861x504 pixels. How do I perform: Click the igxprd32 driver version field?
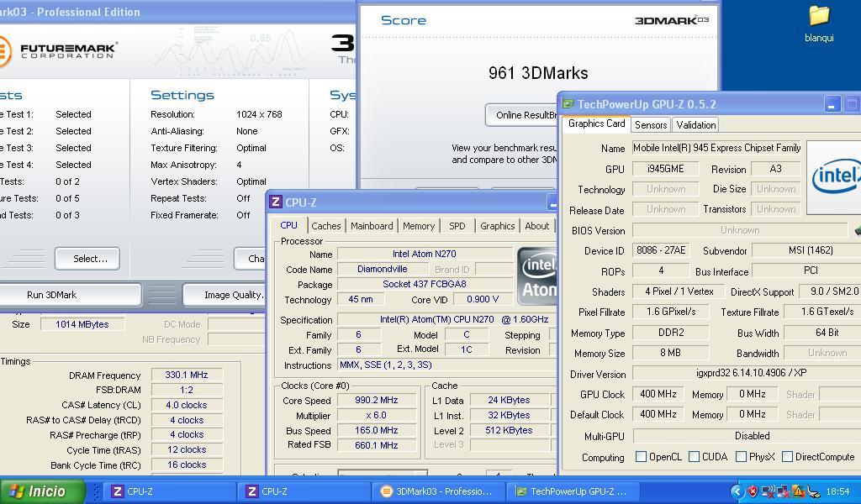click(x=747, y=373)
